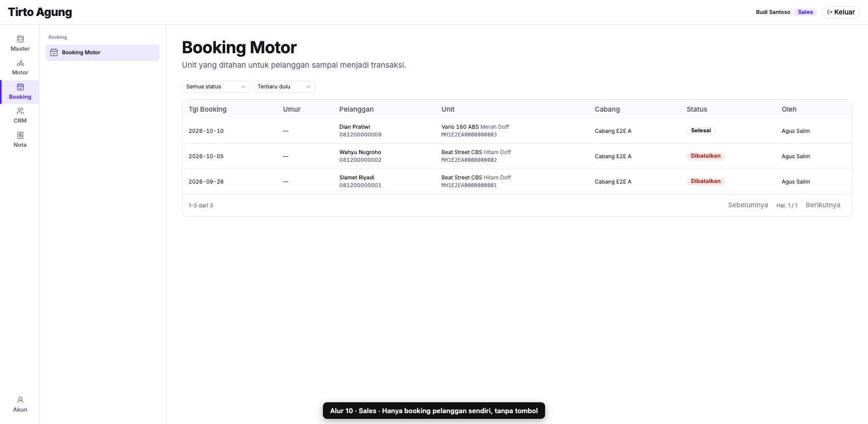The height and width of the screenshot is (424, 868).
Task: Click the Sales role badge
Action: (x=805, y=12)
